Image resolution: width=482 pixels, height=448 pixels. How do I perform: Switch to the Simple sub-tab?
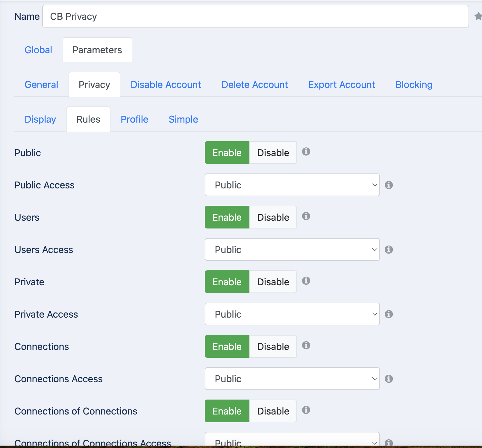pos(184,119)
